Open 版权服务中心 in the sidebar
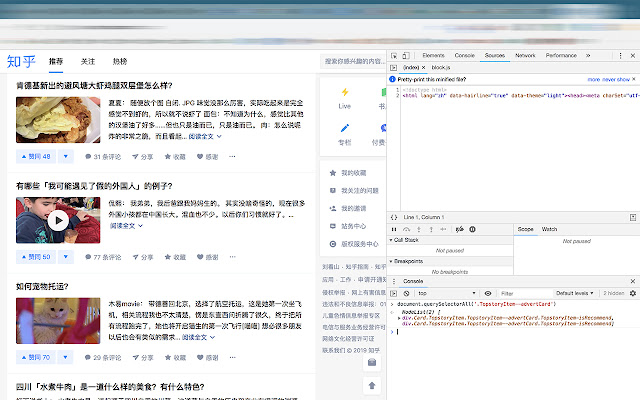 [354, 244]
